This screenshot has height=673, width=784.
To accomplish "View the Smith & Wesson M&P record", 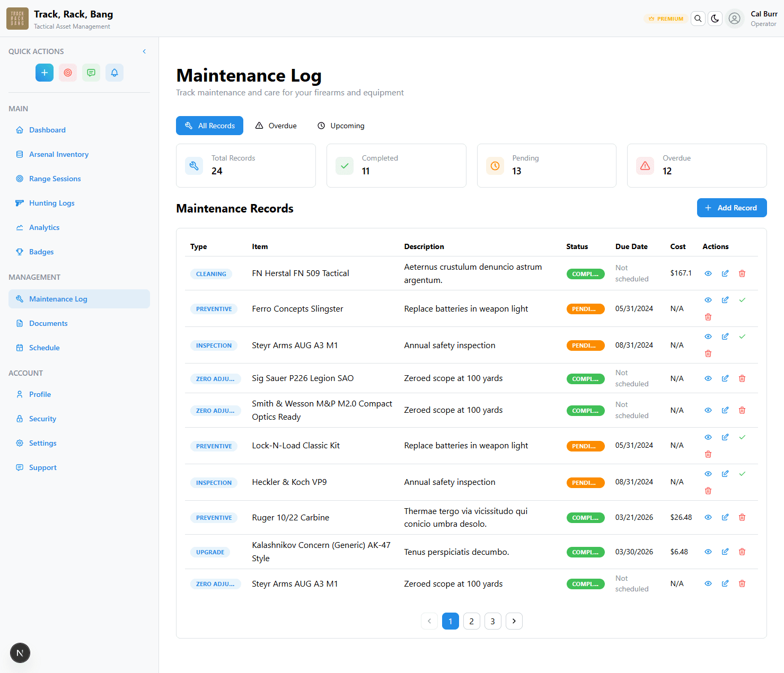I will 708,410.
